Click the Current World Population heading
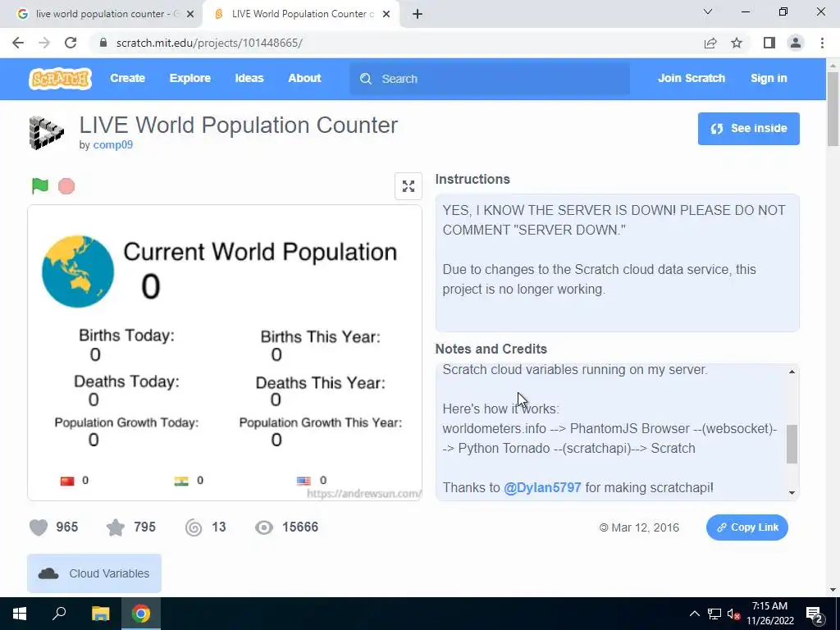The image size is (840, 630). click(x=260, y=252)
